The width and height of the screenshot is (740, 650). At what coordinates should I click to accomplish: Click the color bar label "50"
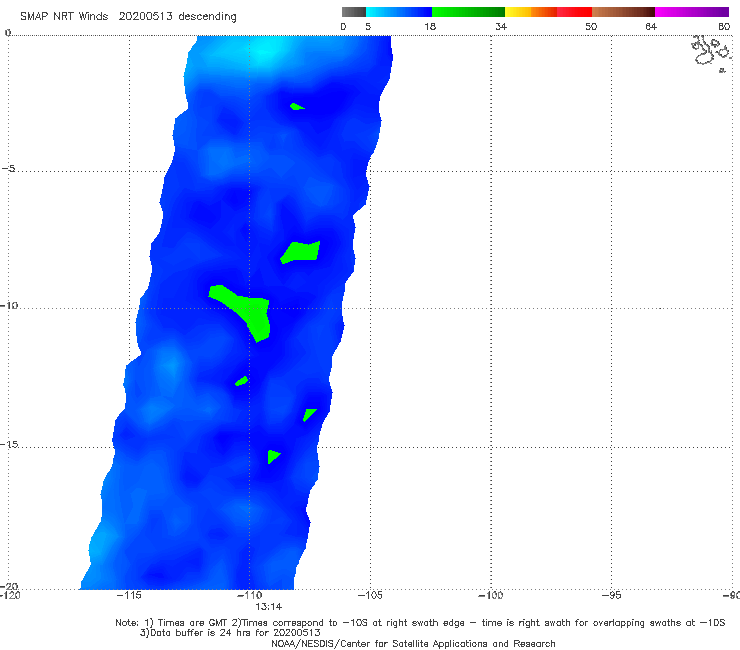coord(591,27)
